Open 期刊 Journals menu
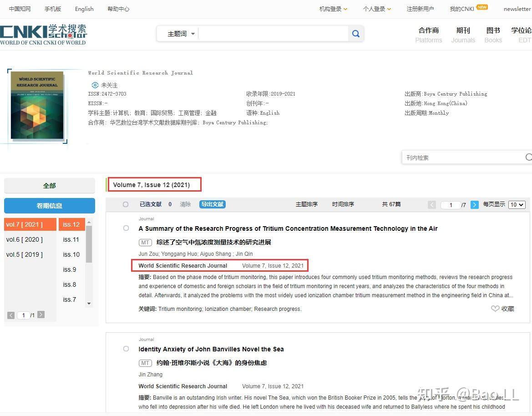The image size is (532, 416). click(463, 35)
